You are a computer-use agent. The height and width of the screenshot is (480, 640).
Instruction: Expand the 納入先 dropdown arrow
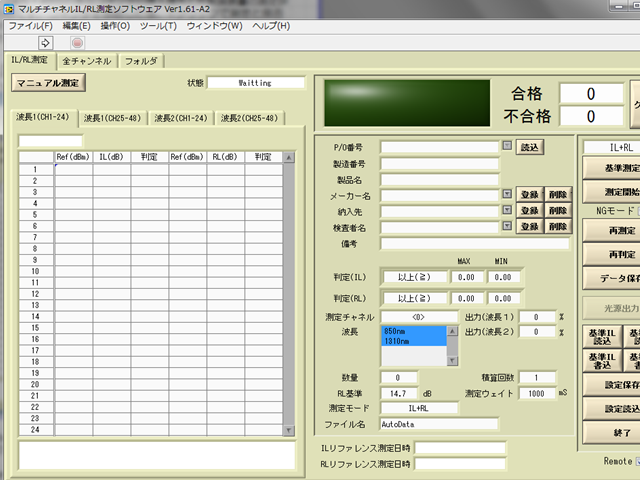click(507, 209)
